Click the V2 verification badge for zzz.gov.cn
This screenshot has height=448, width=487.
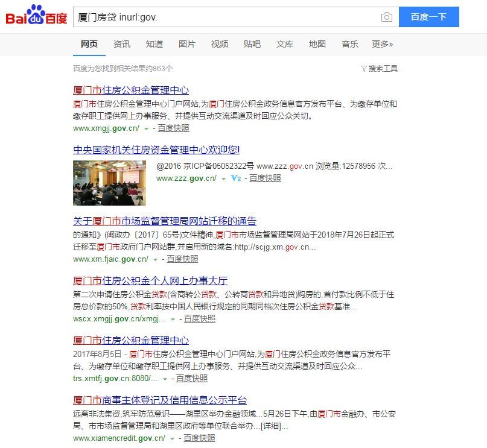(x=236, y=178)
